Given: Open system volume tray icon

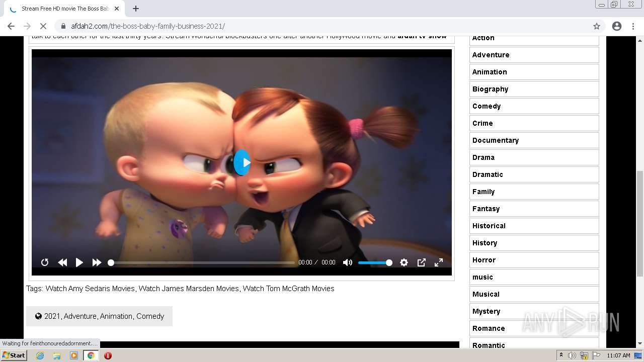Looking at the screenshot, I should pos(572,355).
